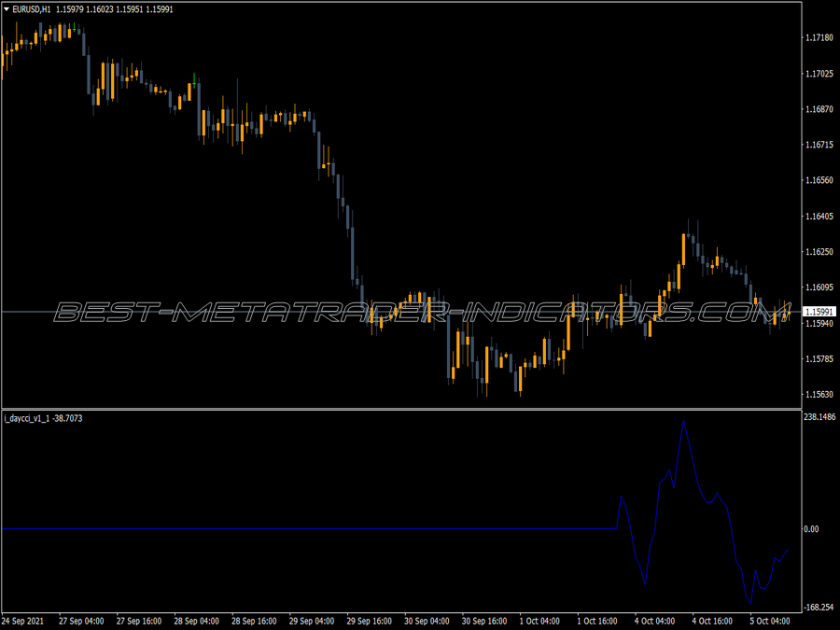Click the 1.15940 price axis label
Viewport: 840px width, 630px height.
coord(819,323)
